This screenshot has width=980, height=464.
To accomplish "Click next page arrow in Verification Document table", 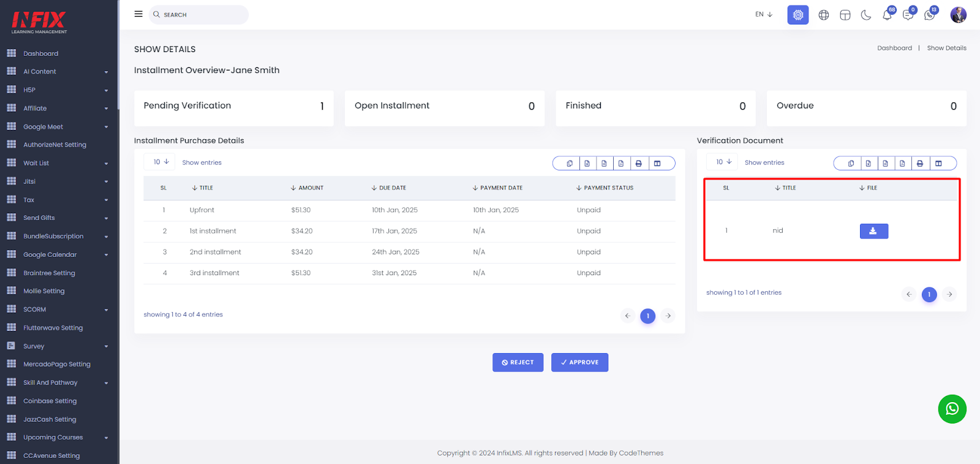I will pos(949,294).
